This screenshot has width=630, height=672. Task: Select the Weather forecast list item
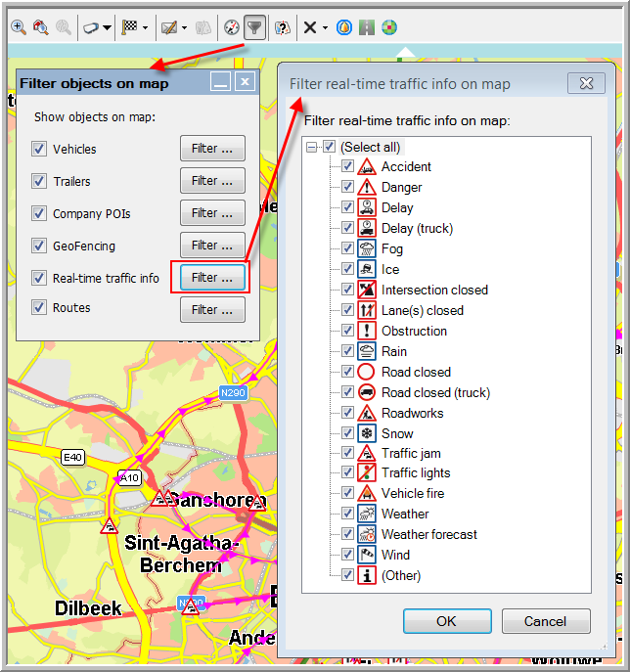pos(429,534)
